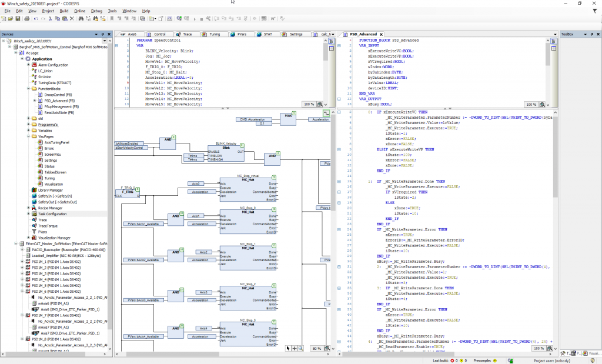Click 'Project user: (nobody)' in the status bar
The image size is (602, 364).
(551, 360)
